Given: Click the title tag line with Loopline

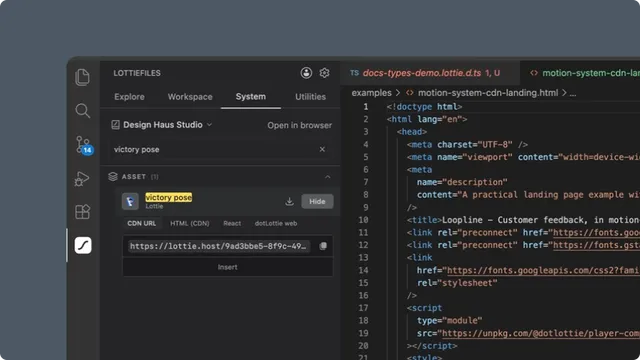Looking at the screenshot, I should click(x=523, y=220).
